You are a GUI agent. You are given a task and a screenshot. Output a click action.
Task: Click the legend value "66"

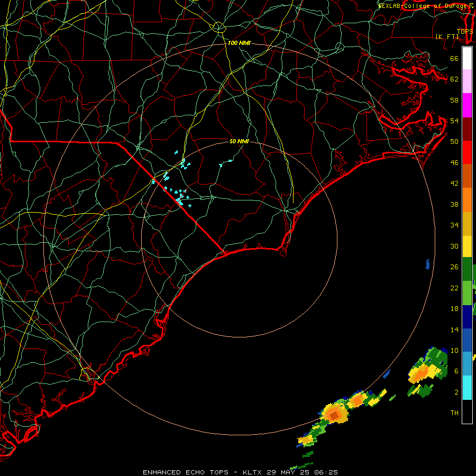[454, 59]
